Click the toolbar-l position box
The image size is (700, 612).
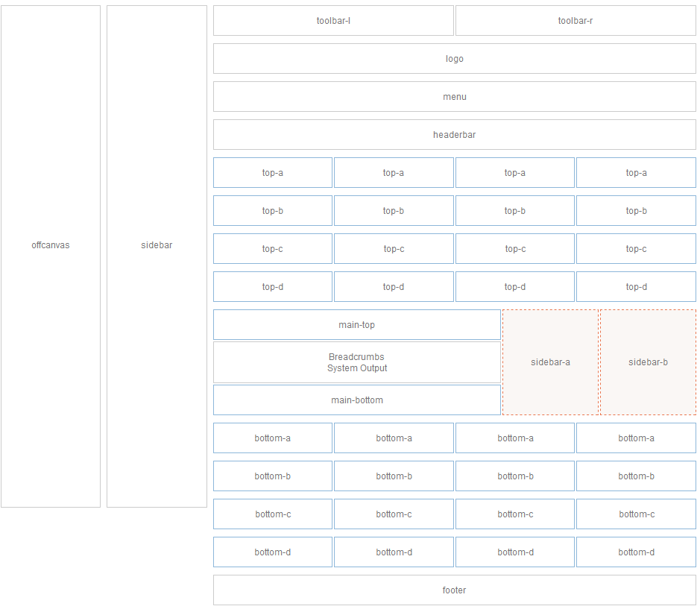pyautogui.click(x=333, y=21)
